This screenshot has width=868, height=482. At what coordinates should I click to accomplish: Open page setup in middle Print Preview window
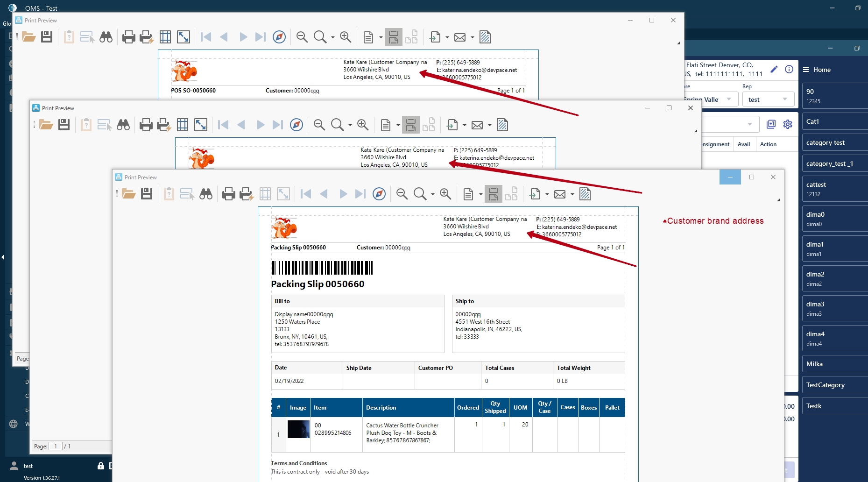pyautogui.click(x=183, y=125)
